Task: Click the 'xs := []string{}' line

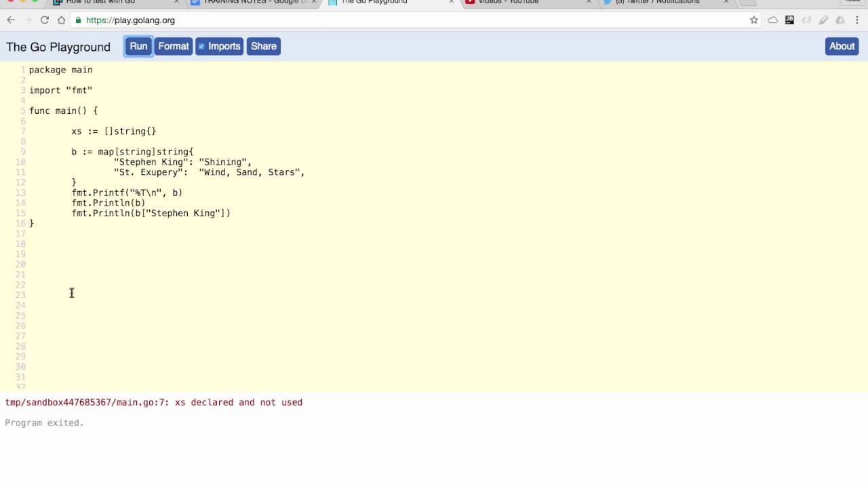Action: pyautogui.click(x=114, y=131)
